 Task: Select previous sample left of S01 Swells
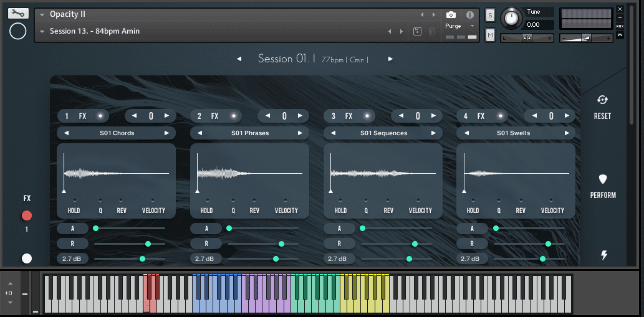pos(466,133)
